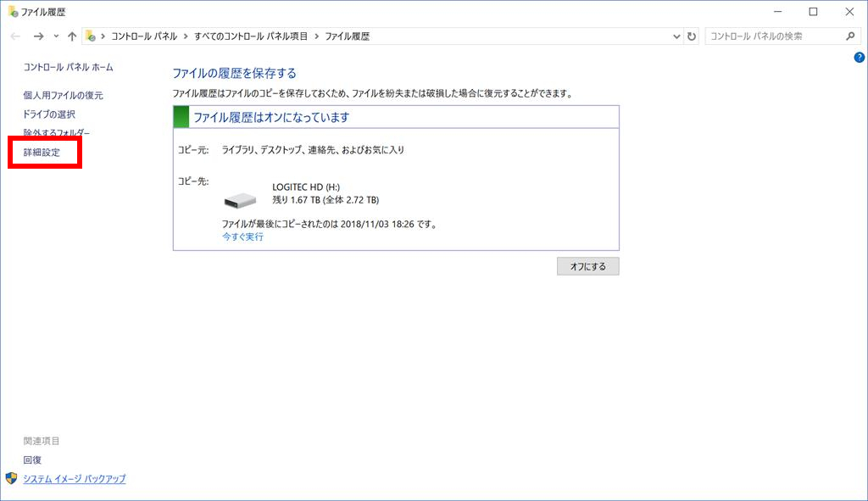Select すべてのコントロール パネル項目 breadcrumb
This screenshot has width=868, height=501.
251,36
